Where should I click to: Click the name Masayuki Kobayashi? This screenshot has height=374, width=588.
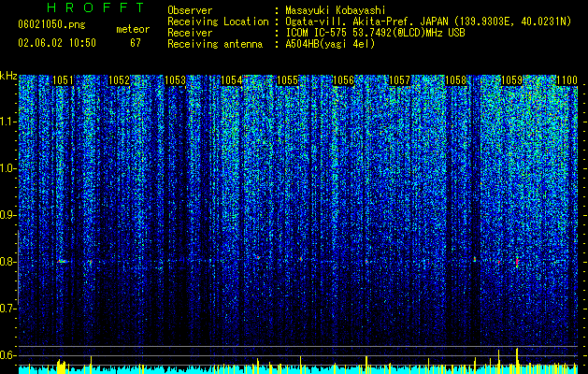(x=336, y=10)
